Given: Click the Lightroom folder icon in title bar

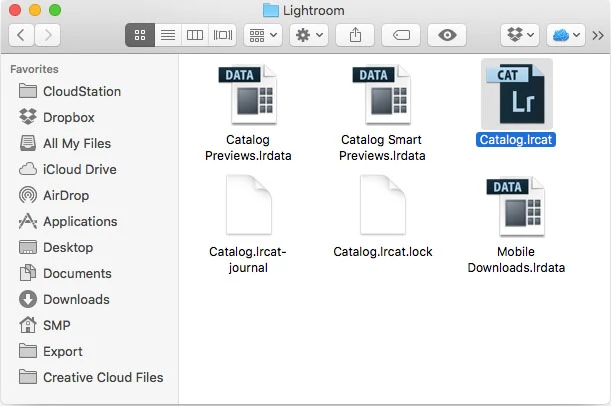Looking at the screenshot, I should click(x=270, y=11).
